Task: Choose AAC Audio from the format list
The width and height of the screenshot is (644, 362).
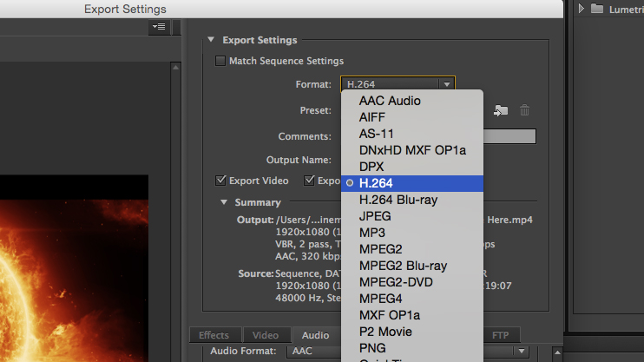Action: coord(412,101)
